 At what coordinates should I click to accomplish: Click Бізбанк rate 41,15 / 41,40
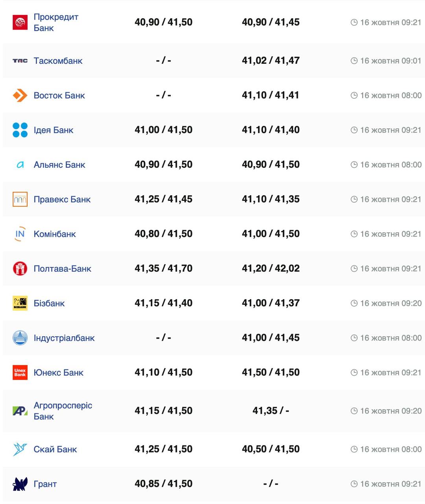(163, 303)
